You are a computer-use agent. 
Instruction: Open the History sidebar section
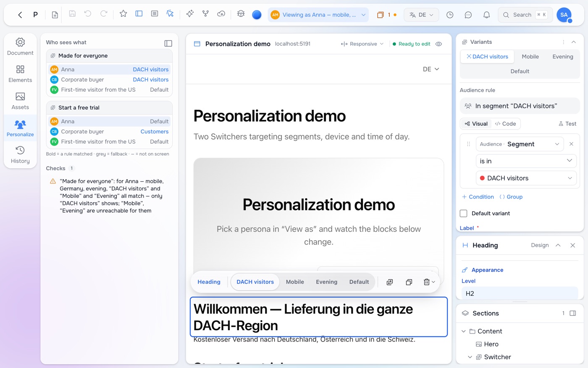pyautogui.click(x=20, y=155)
